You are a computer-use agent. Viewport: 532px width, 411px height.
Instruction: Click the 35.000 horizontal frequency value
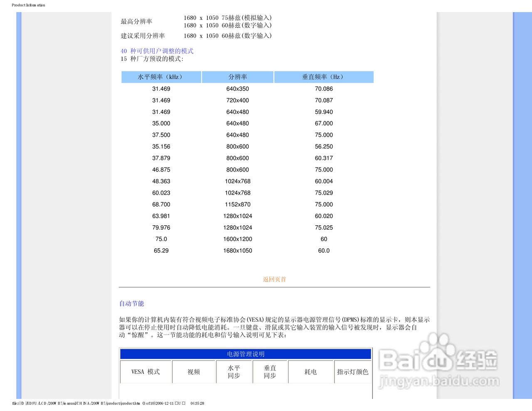[161, 123]
